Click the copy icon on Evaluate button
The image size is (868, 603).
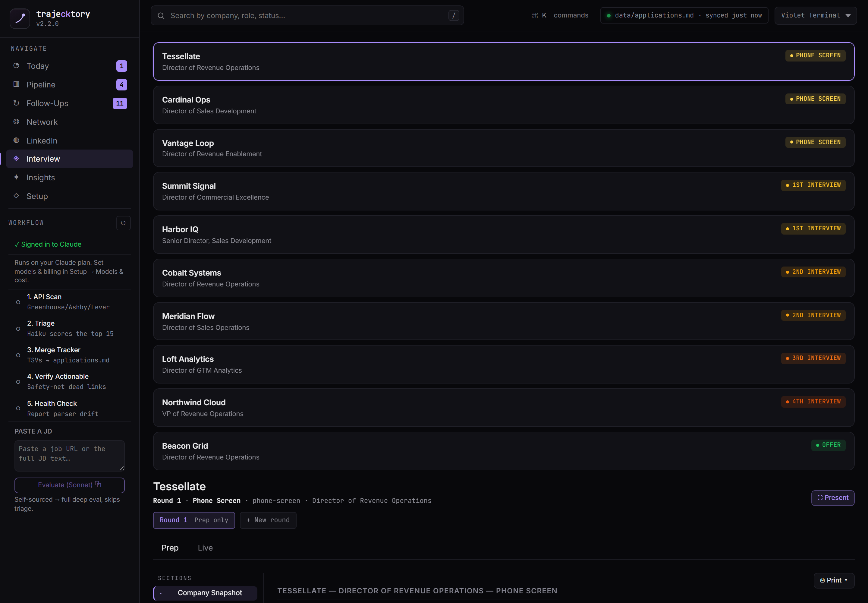coord(98,485)
